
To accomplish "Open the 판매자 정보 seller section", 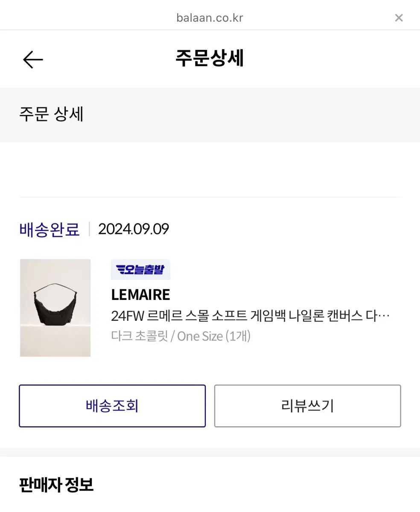I will (56, 485).
